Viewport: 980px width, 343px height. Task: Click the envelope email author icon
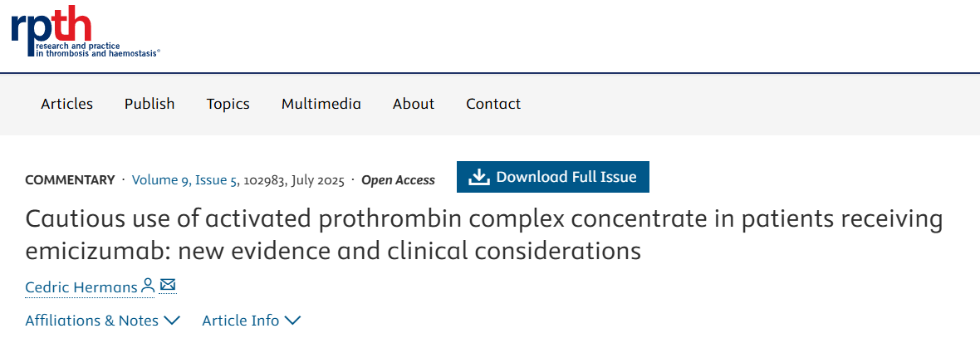168,286
